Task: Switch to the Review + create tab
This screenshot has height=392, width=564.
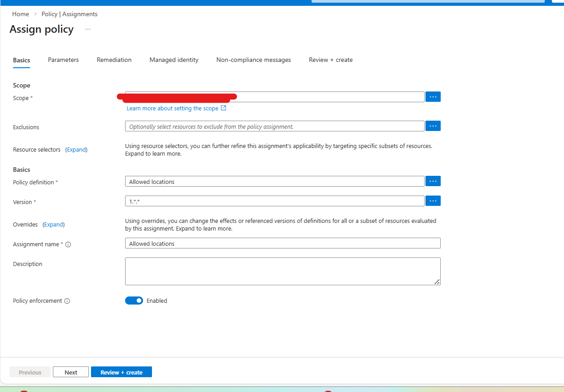Action: coord(331,60)
